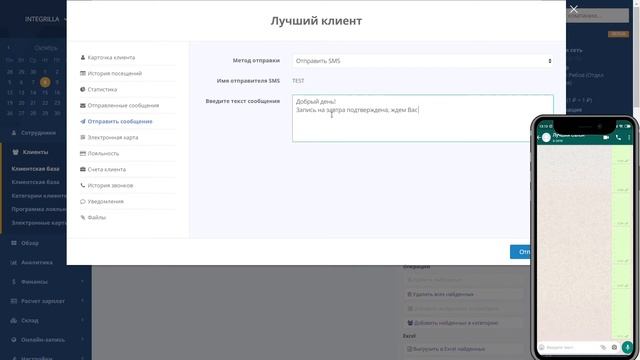
Task: Select the Отправить сообщение tab
Action: coord(120,121)
